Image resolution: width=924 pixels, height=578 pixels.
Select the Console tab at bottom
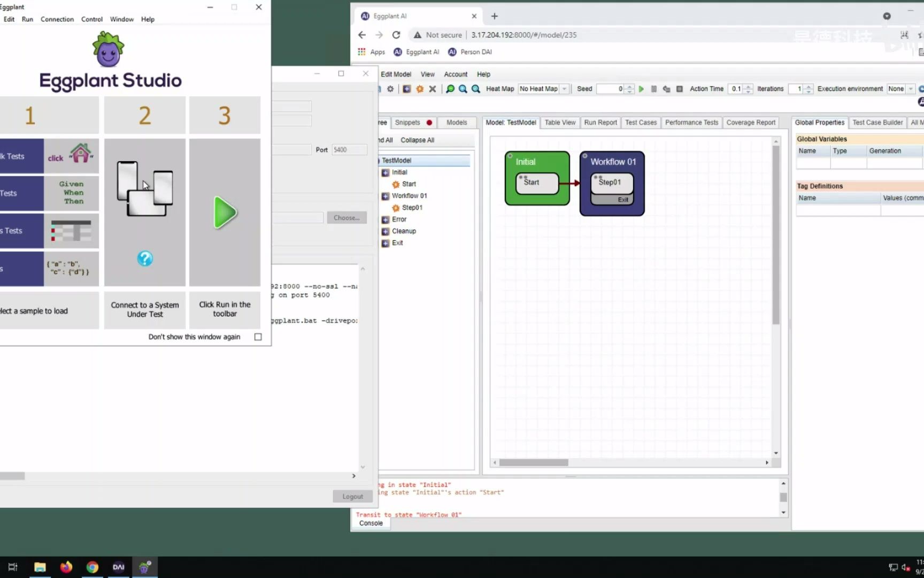pos(371,523)
